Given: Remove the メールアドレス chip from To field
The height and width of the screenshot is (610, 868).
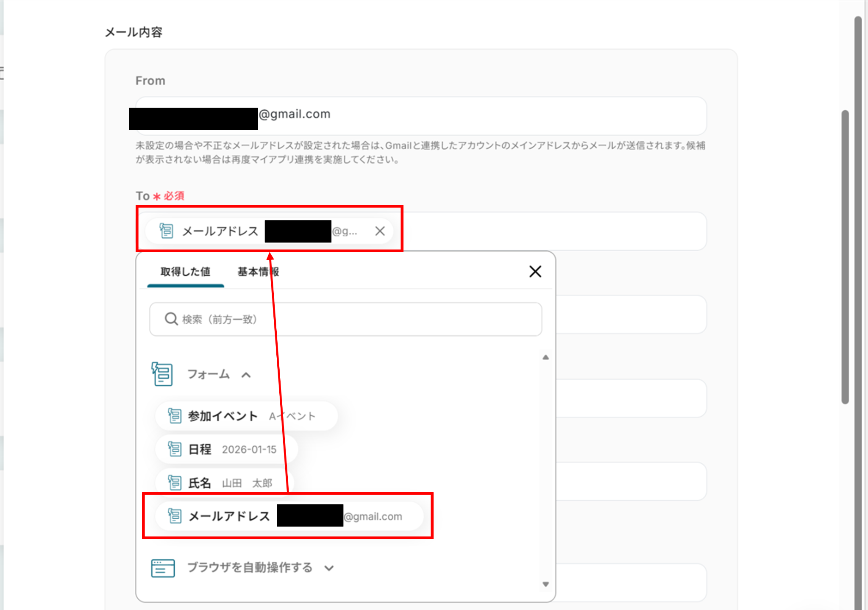Looking at the screenshot, I should [x=380, y=231].
